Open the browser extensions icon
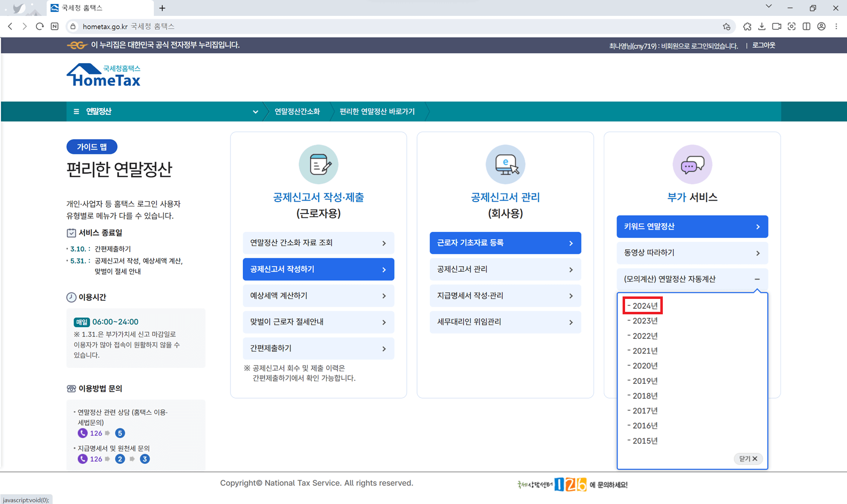 coord(747,26)
